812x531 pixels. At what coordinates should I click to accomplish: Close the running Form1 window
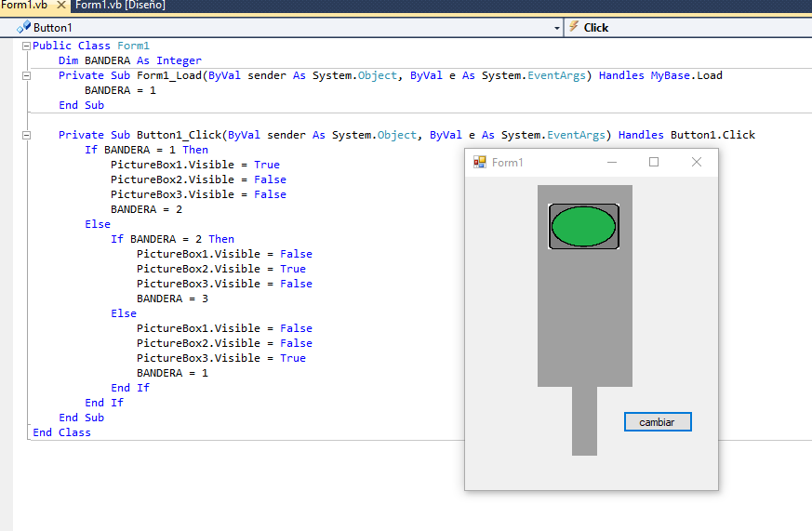point(697,163)
